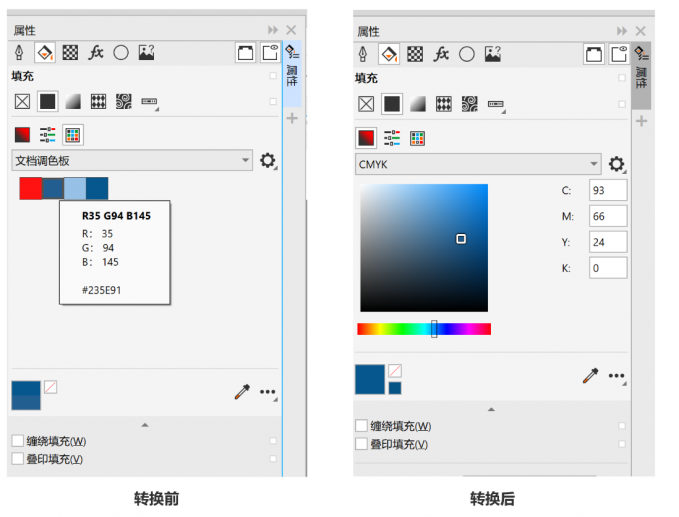Viewport: 679px width, 517px height.
Task: Toggle 缠绕填充(W) checkbox in right panel
Action: (361, 426)
